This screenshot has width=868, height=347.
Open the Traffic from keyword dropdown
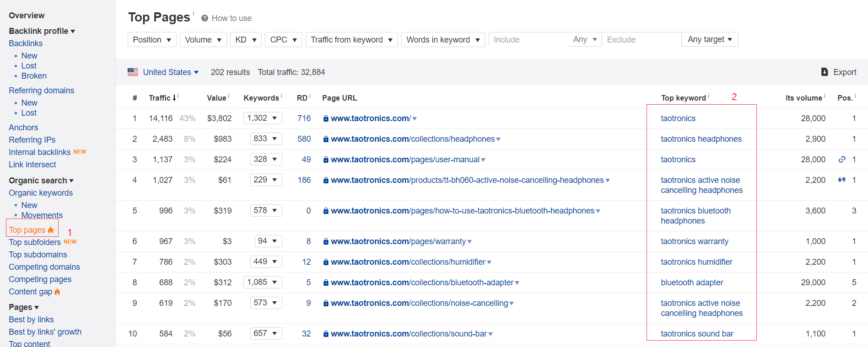[351, 40]
